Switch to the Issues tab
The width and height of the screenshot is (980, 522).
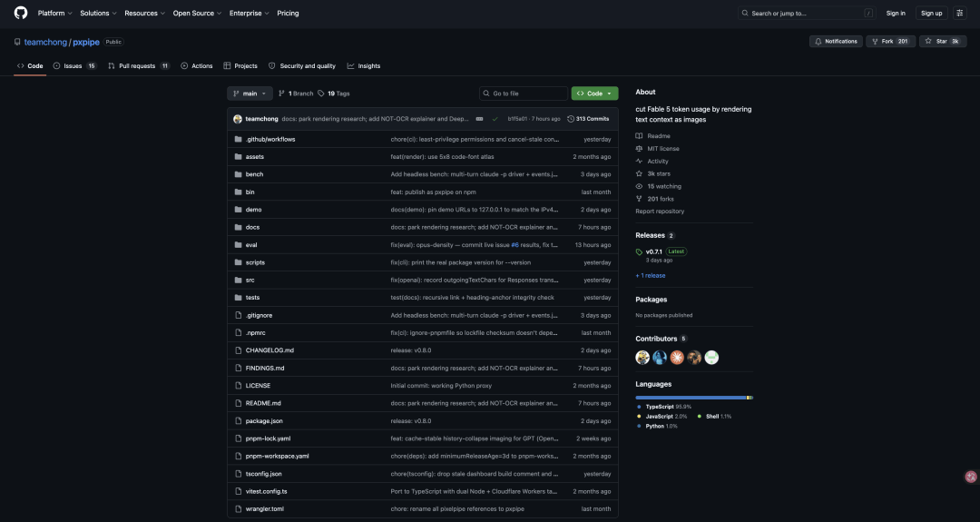pyautogui.click(x=75, y=65)
